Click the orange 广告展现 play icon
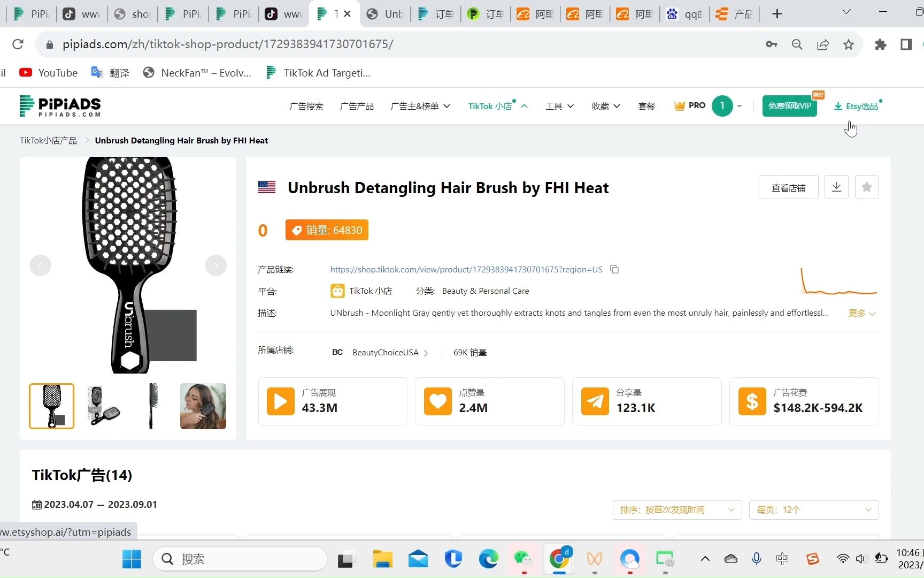The width and height of the screenshot is (924, 578). click(281, 401)
